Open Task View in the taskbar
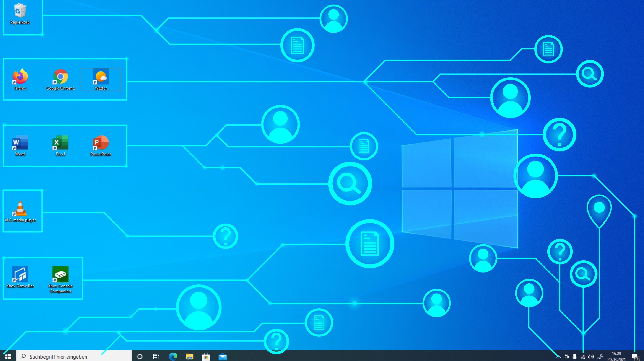644x361 pixels. pos(156,356)
